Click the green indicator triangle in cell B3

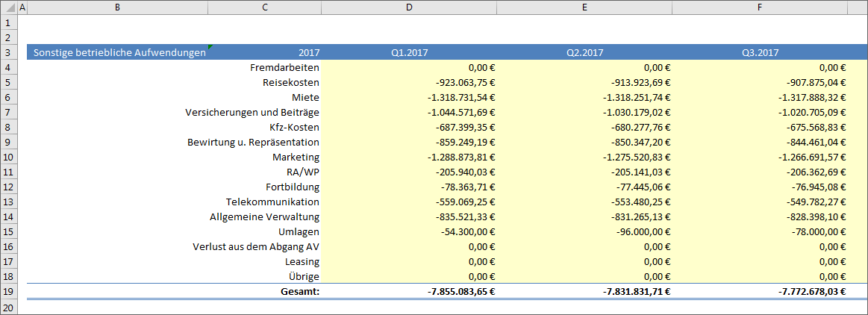[x=210, y=47]
